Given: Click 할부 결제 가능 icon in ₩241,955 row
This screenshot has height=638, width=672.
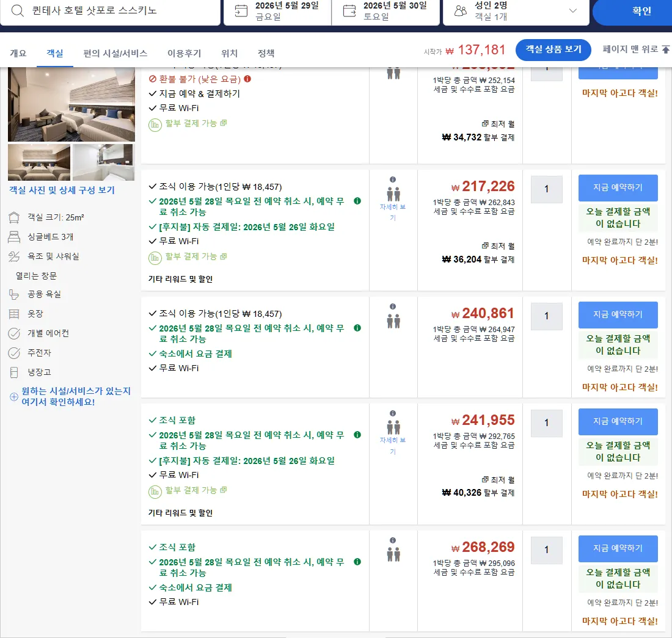Looking at the screenshot, I should [155, 491].
